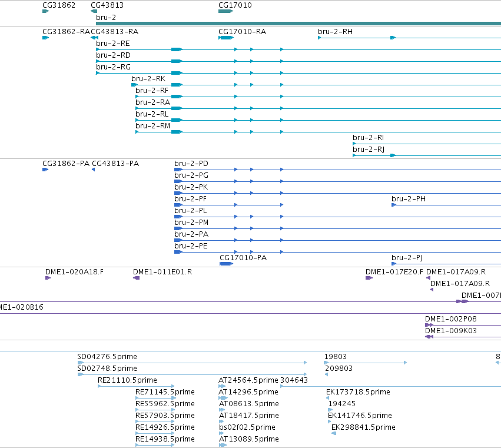The height and width of the screenshot is (448, 501).
Task: Select protein bru-2-PA
Action: pos(191,234)
